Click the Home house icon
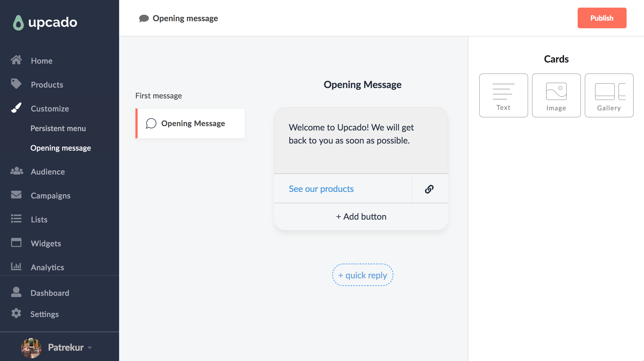 tap(16, 60)
